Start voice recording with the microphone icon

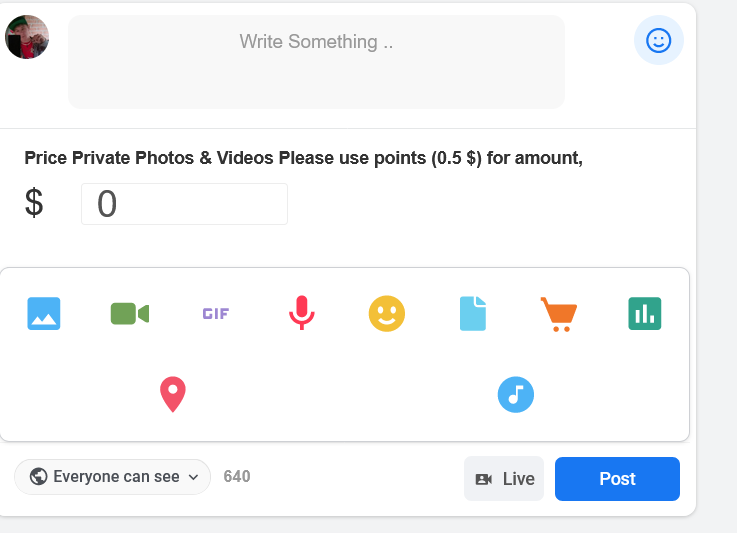(301, 313)
